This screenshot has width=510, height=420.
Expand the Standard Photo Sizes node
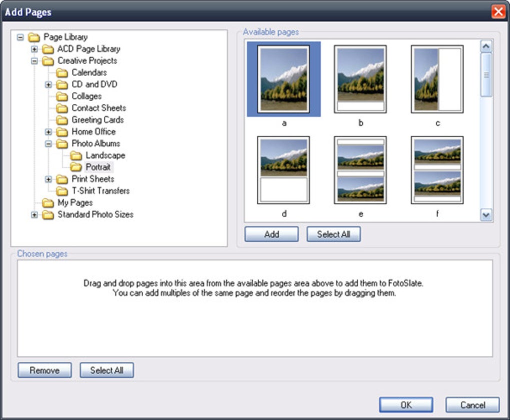pyautogui.click(x=33, y=214)
